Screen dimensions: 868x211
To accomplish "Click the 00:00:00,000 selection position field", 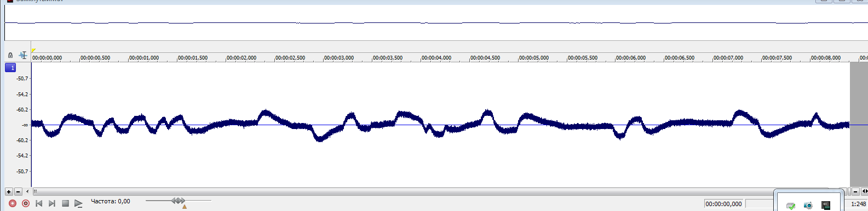I will (x=723, y=204).
